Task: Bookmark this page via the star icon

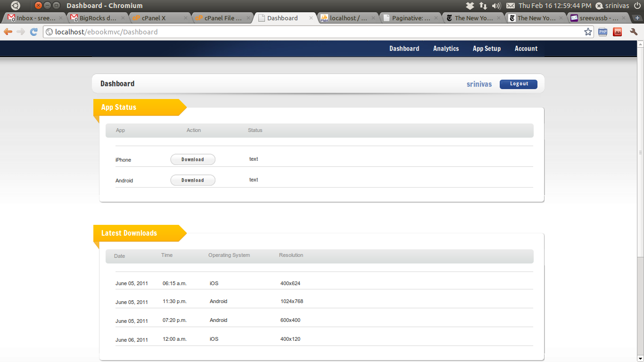Action: [588, 32]
